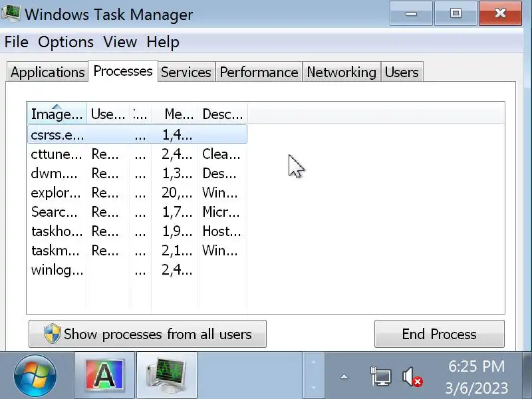The height and width of the screenshot is (399, 532).
Task: Open the File menu
Action: point(16,42)
